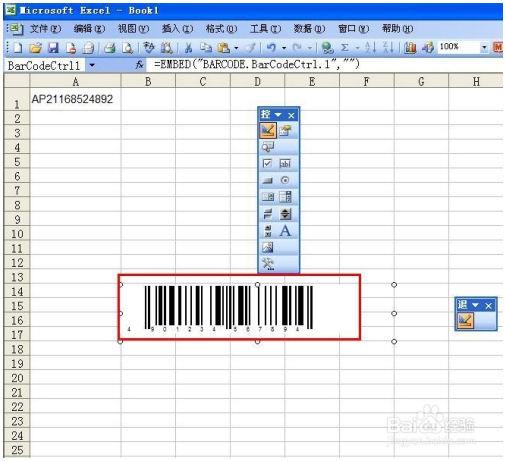This screenshot has width=506, height=461.
Task: Select the List Box control tool
Action: click(268, 197)
